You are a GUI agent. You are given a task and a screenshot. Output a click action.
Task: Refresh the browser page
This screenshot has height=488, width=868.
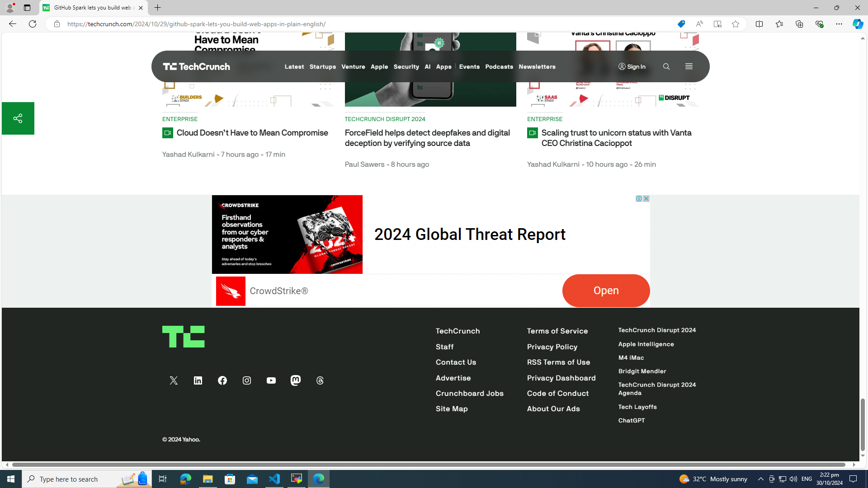[33, 24]
